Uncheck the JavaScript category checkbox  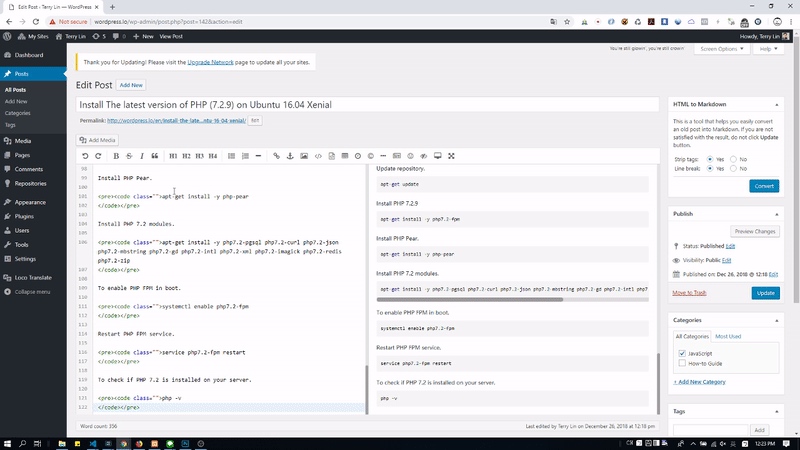tap(681, 353)
